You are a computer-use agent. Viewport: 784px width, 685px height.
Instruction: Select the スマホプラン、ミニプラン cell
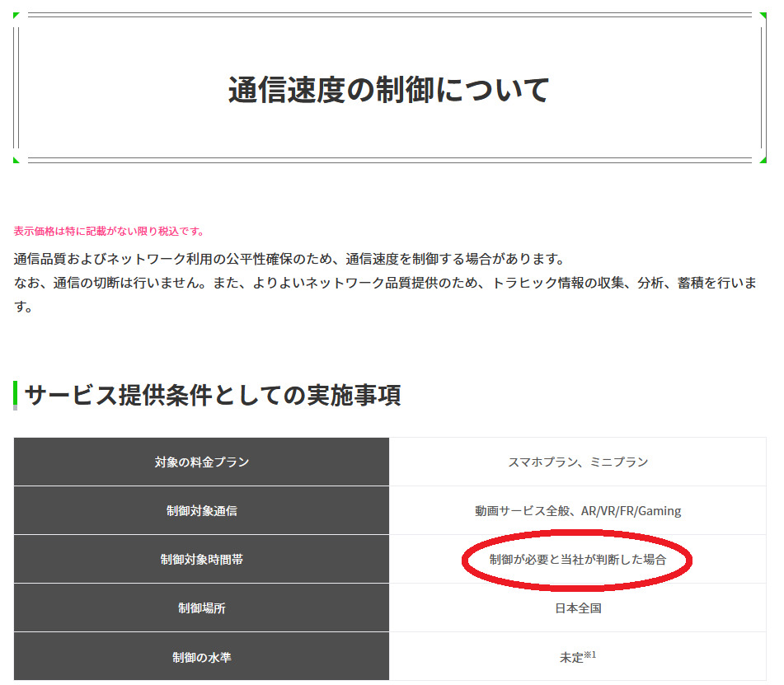pos(578,462)
